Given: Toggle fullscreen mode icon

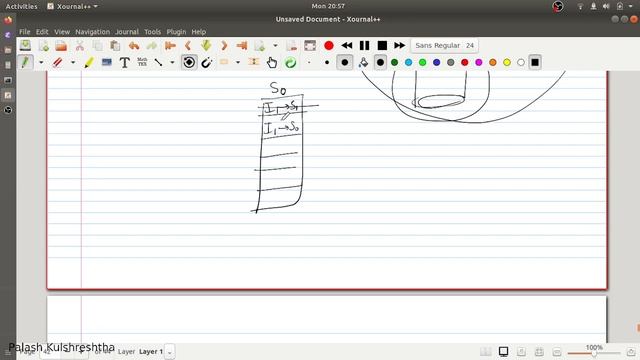Looking at the screenshot, I should click(310, 45).
